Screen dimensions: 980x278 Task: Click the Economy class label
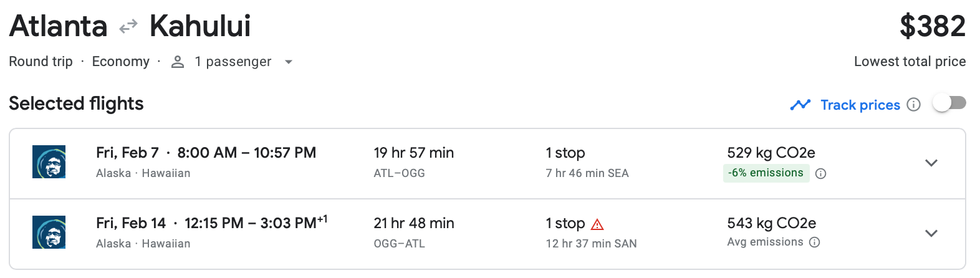point(120,62)
